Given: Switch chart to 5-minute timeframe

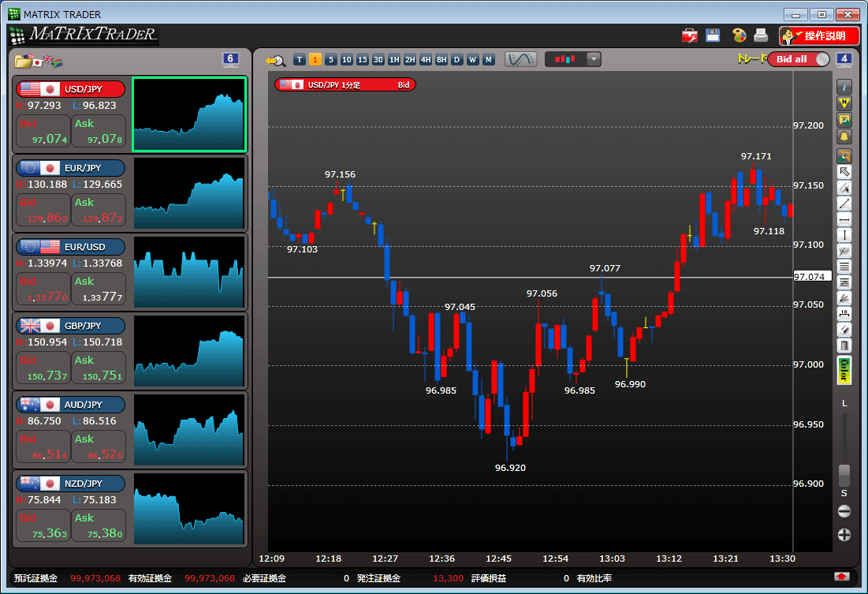Looking at the screenshot, I should [x=331, y=59].
